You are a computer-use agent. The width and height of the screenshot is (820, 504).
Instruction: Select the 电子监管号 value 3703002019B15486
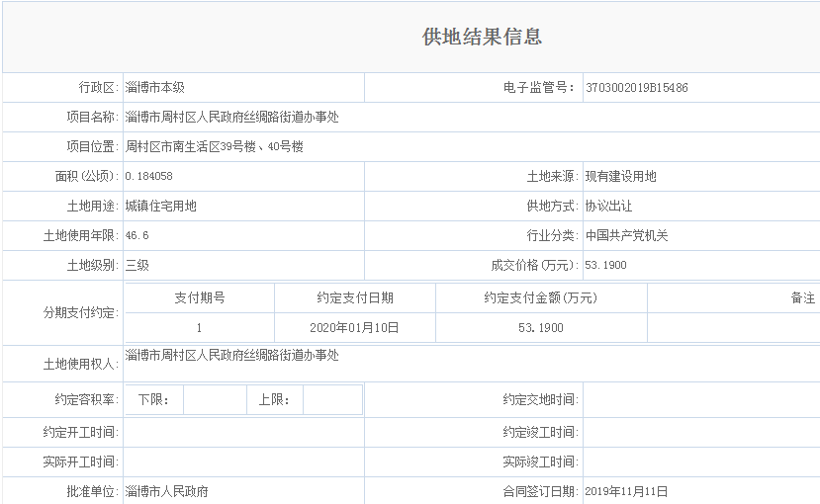636,88
